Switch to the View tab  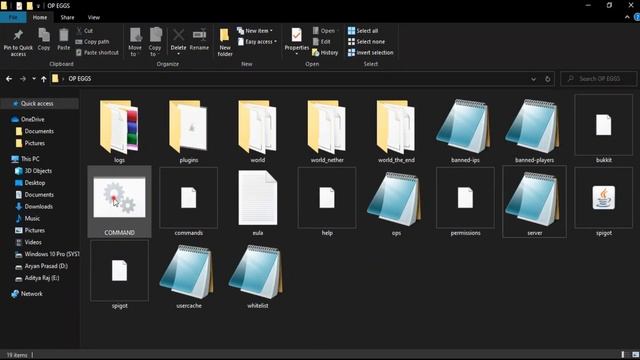click(93, 18)
